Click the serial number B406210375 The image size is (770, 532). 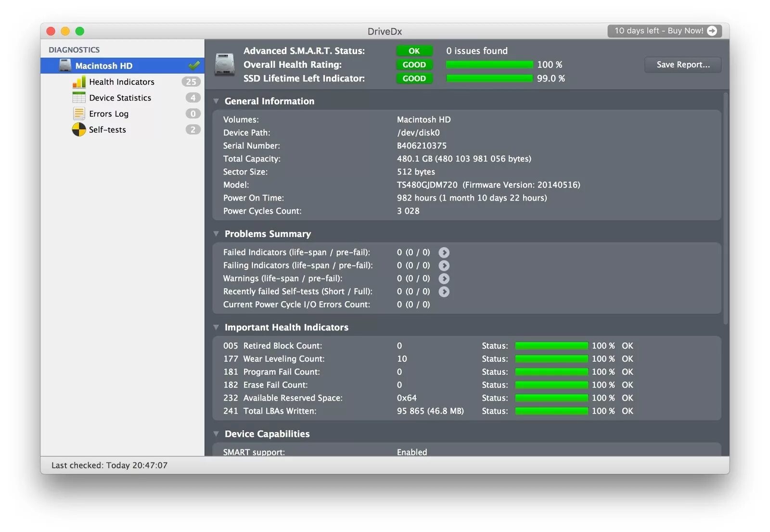(x=422, y=146)
